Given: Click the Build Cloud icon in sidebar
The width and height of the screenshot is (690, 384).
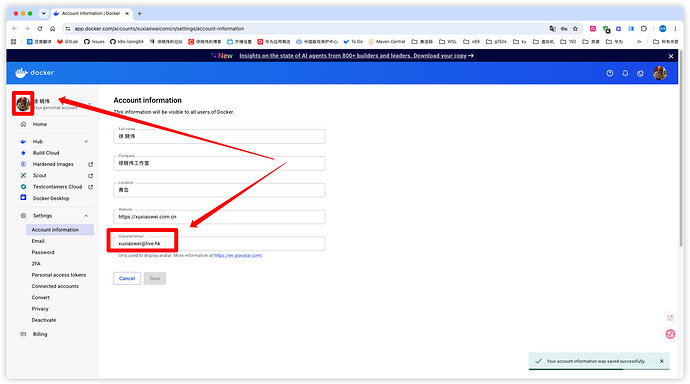Looking at the screenshot, I should point(23,153).
